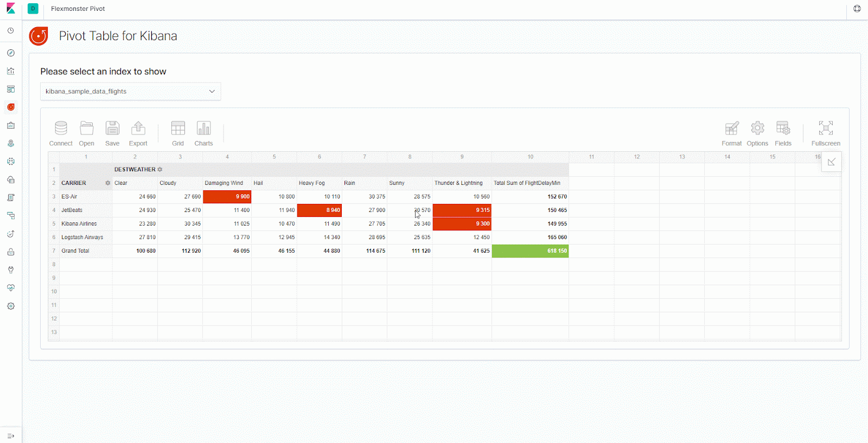Open Stack Monitoring heartbeat icon
Image resolution: width=868 pixels, height=443 pixels.
click(11, 288)
